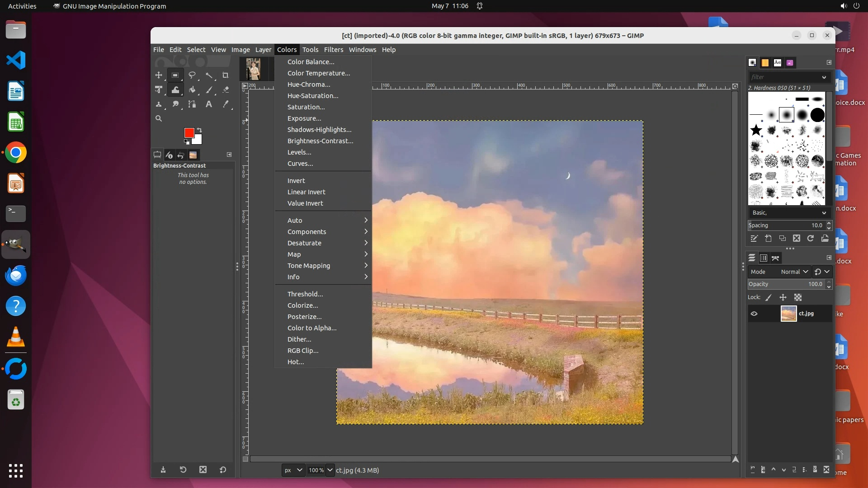Open the Filters menu
Image resolution: width=868 pixels, height=488 pixels.
[x=333, y=50]
